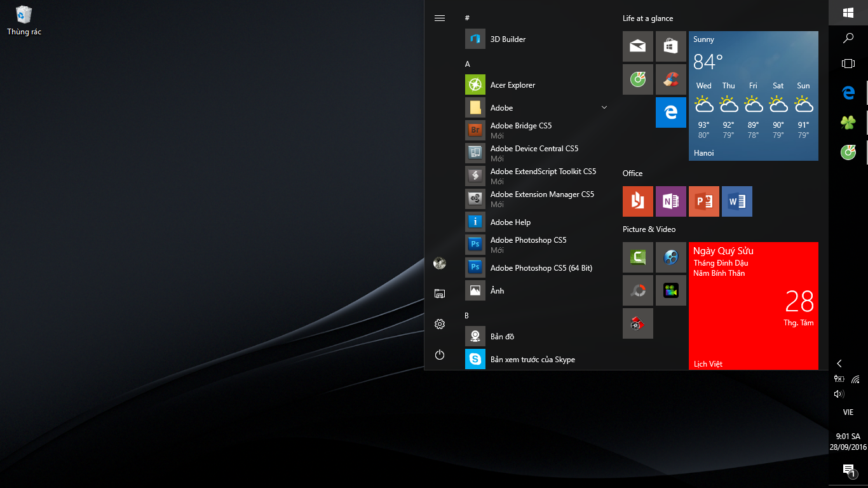The width and height of the screenshot is (868, 488).
Task: Open the Ảnh photos app icon
Action: (x=475, y=290)
